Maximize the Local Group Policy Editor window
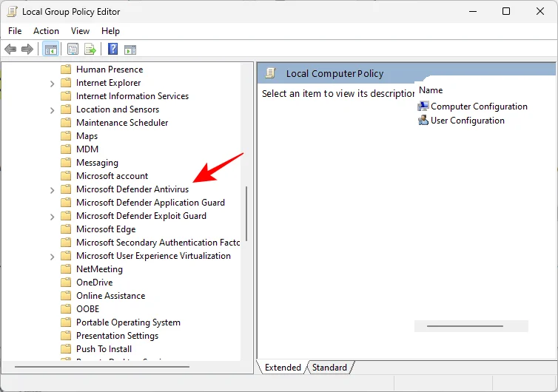 pyautogui.click(x=506, y=11)
